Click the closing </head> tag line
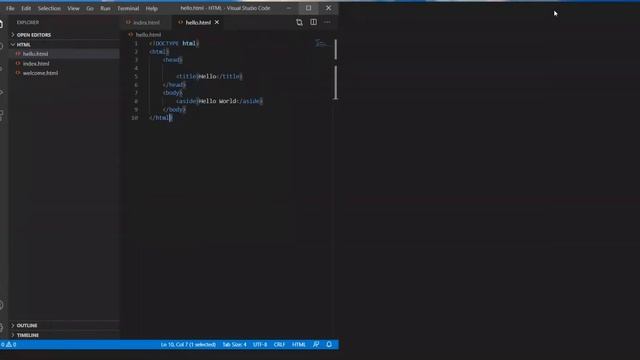Viewport: 640px width, 360px height. click(x=174, y=84)
